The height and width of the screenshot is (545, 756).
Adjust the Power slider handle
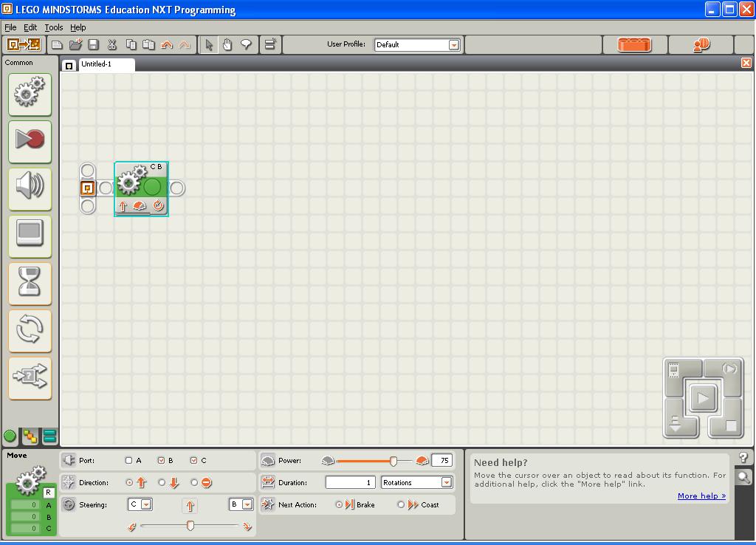[x=394, y=461]
